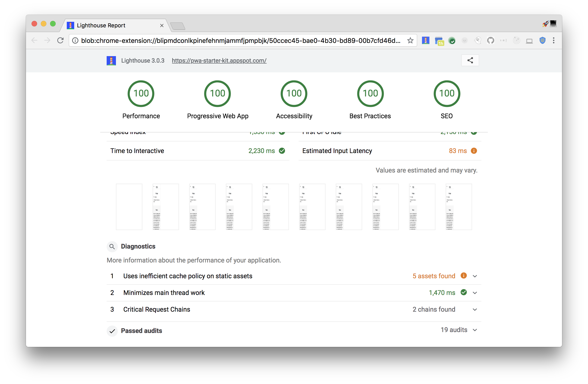Click the orange info icon next Estimated Input Latency

(x=475, y=151)
